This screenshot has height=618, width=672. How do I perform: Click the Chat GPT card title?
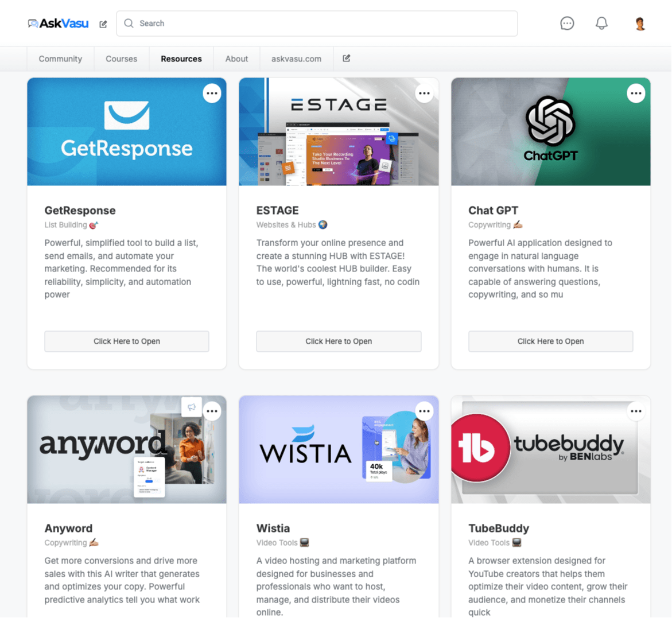[x=494, y=211]
